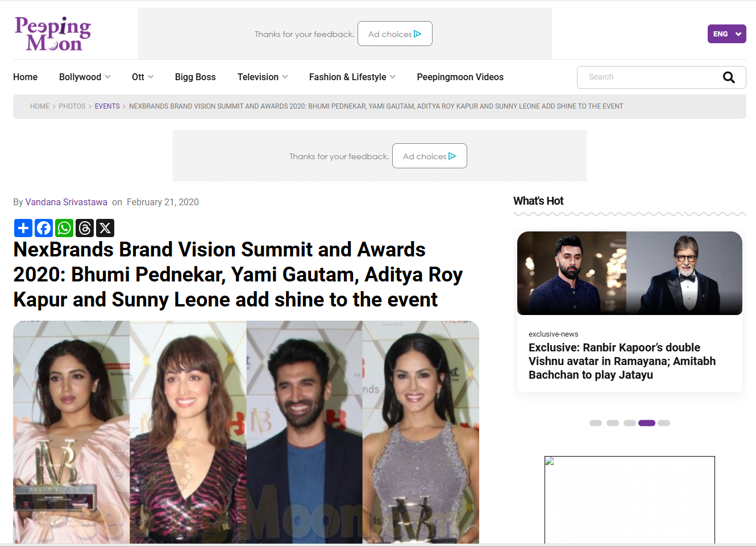The image size is (756, 547).
Task: Open the blue plus share icon
Action: [x=23, y=228]
